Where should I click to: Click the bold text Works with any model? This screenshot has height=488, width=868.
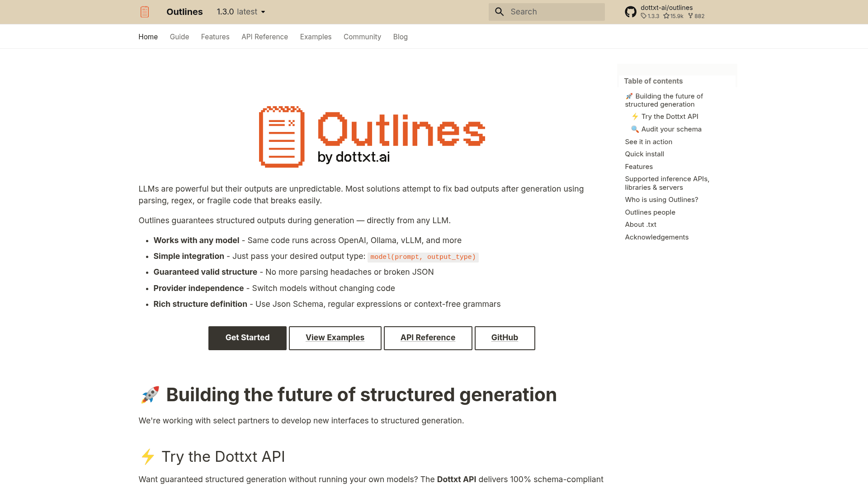pyautogui.click(x=196, y=240)
